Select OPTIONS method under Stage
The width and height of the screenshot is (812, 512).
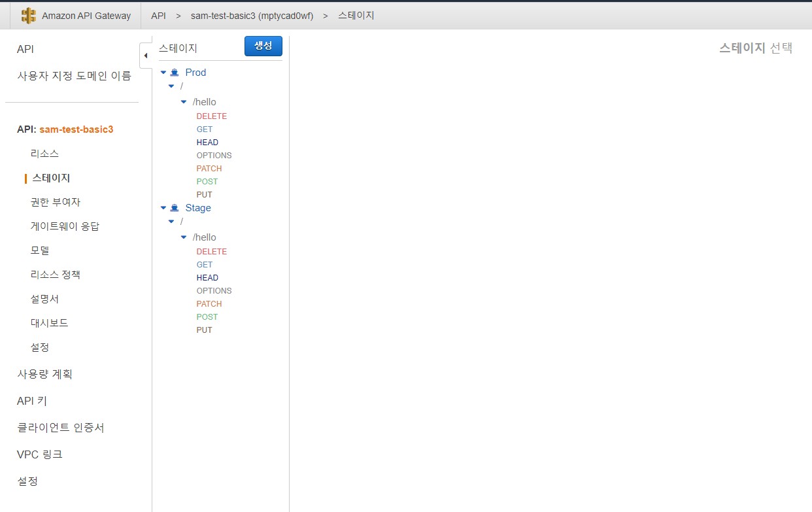tap(214, 291)
